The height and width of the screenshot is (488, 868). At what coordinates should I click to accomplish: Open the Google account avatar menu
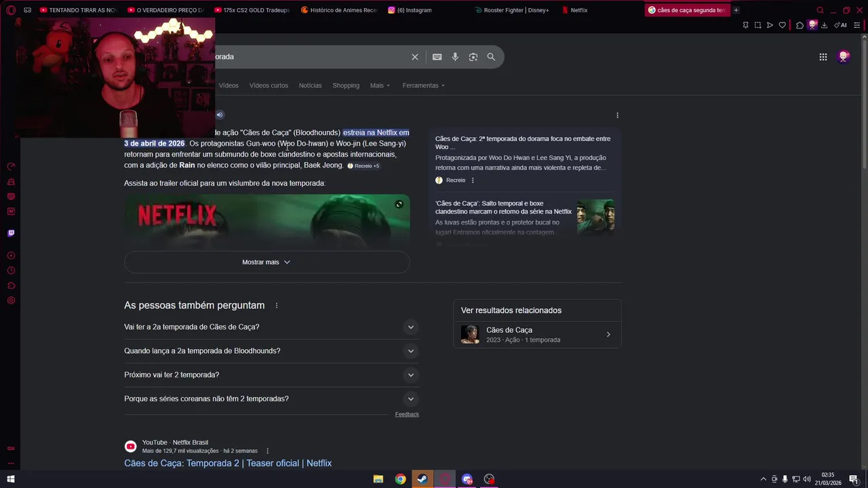click(x=844, y=57)
